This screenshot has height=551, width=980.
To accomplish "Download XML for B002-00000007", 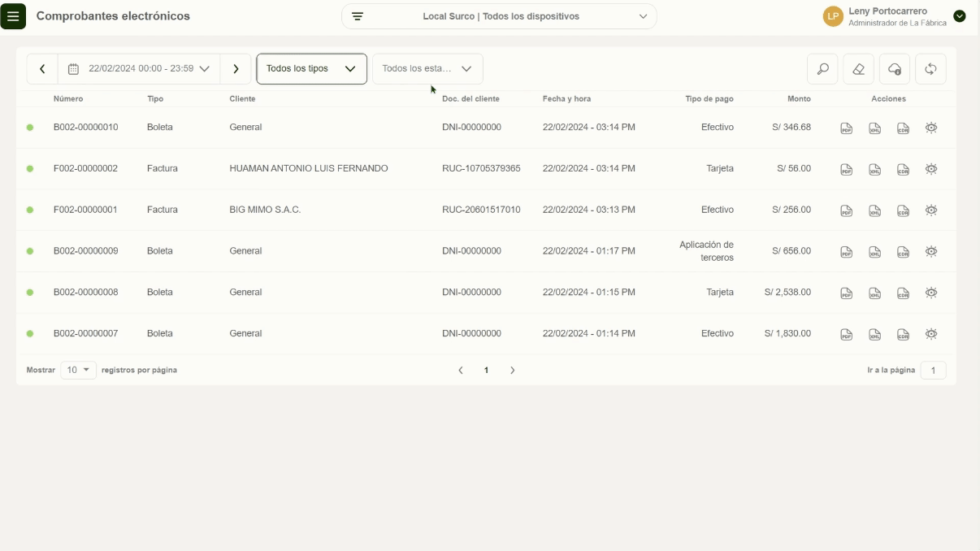I will [875, 335].
